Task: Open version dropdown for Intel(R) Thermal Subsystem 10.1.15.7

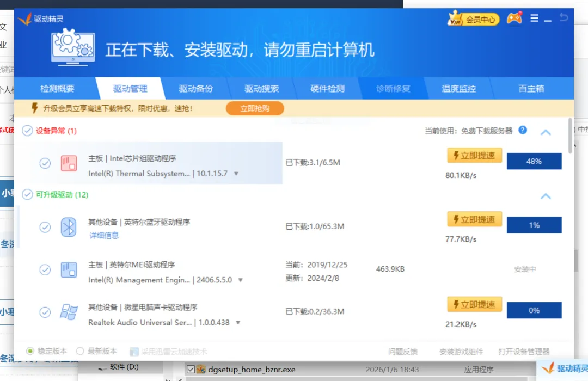Action: 236,174
